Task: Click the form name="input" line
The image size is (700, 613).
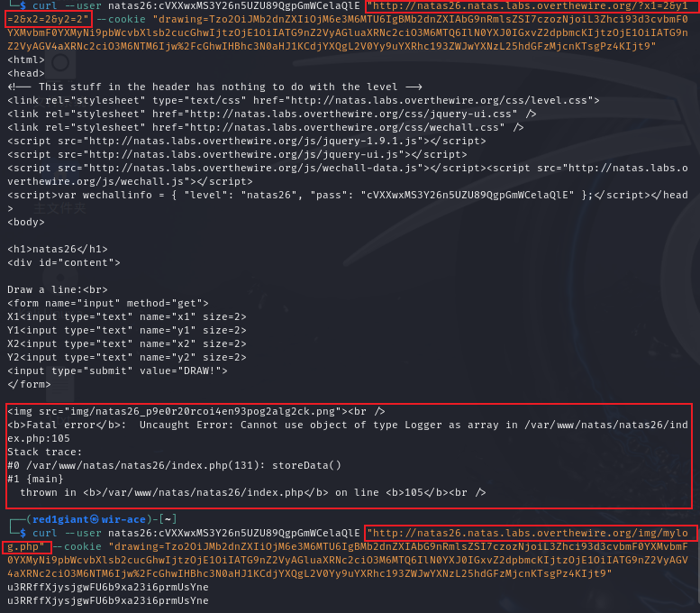Action: point(108,303)
